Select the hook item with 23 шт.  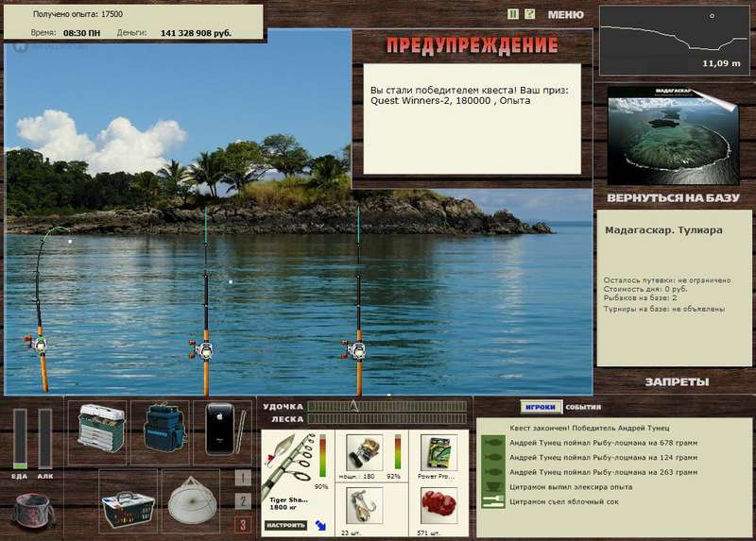(x=364, y=506)
